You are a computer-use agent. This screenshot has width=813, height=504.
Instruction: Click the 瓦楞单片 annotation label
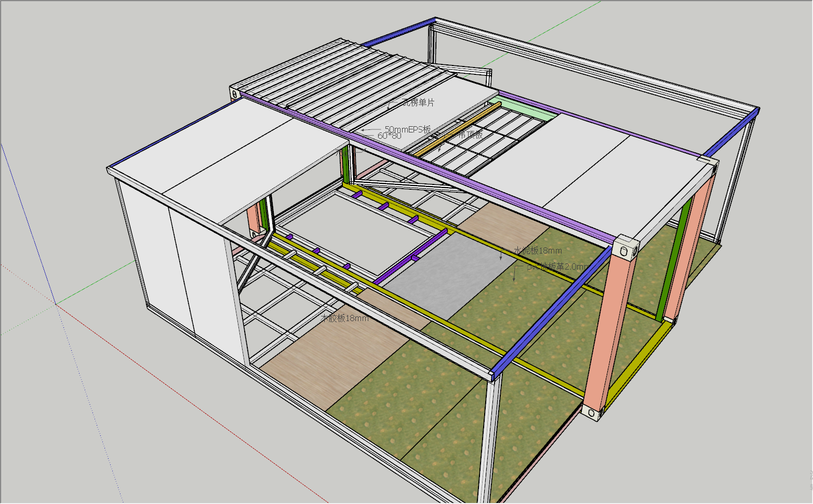[x=418, y=103]
